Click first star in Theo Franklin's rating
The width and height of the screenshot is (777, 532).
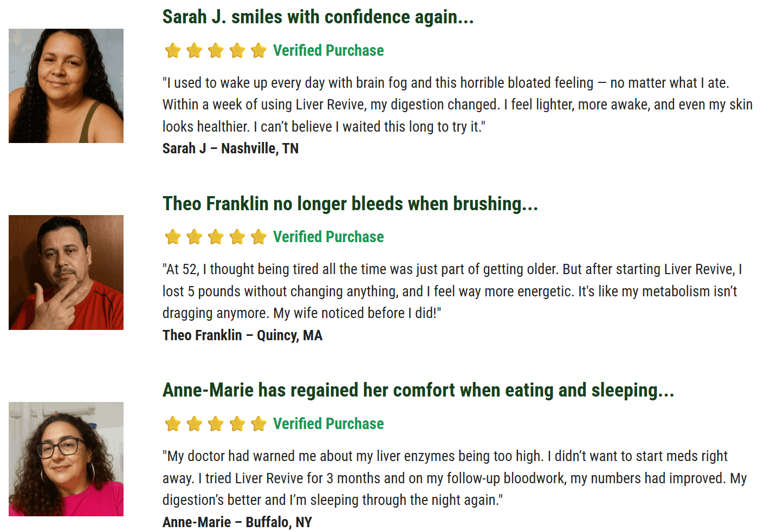(x=173, y=237)
